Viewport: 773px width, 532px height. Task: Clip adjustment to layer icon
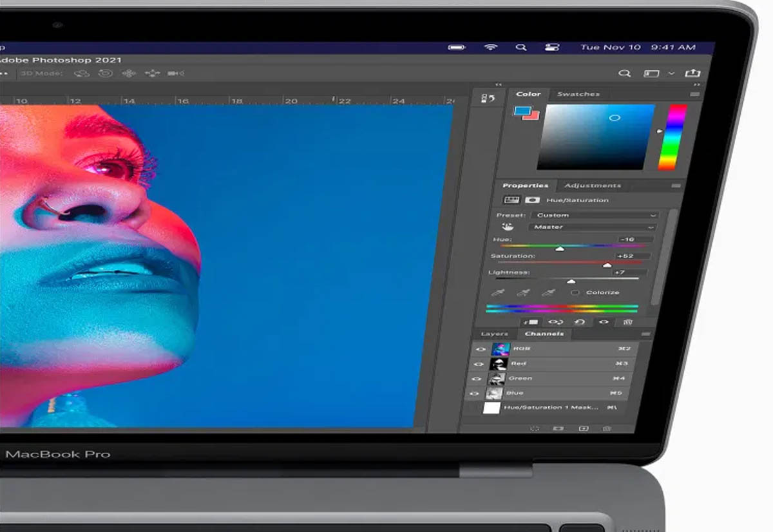pyautogui.click(x=531, y=321)
